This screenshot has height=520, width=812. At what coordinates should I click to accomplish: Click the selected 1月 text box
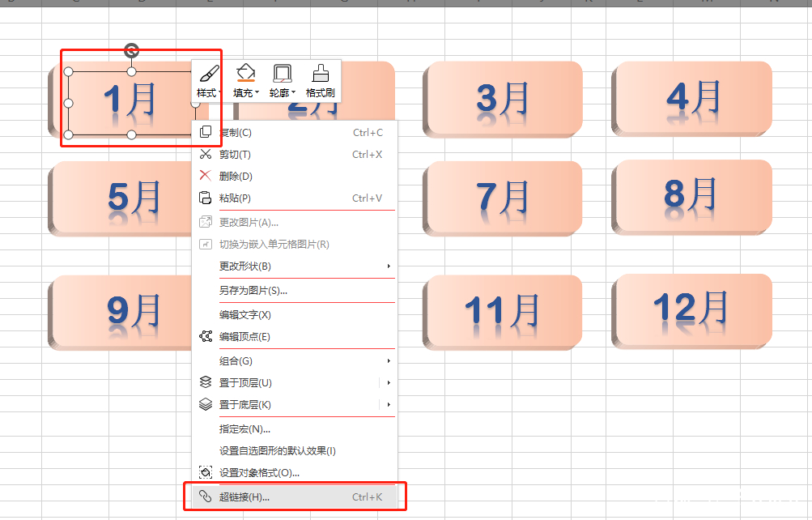tap(130, 103)
